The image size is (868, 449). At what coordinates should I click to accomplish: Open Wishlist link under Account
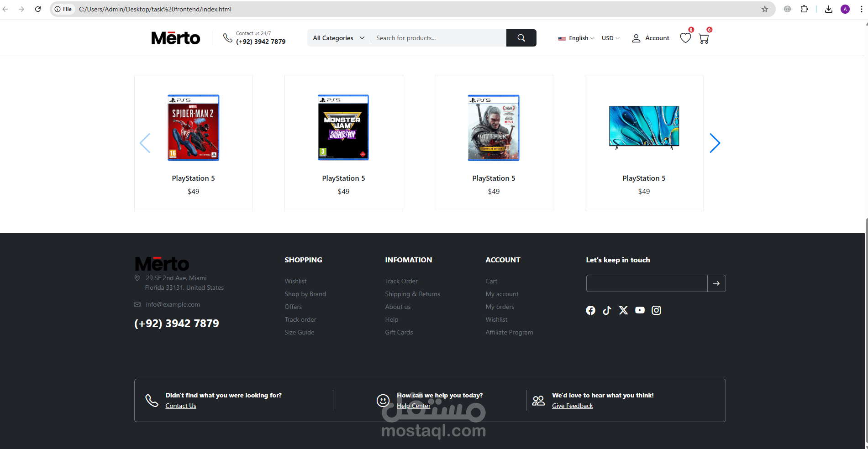[x=496, y=319]
